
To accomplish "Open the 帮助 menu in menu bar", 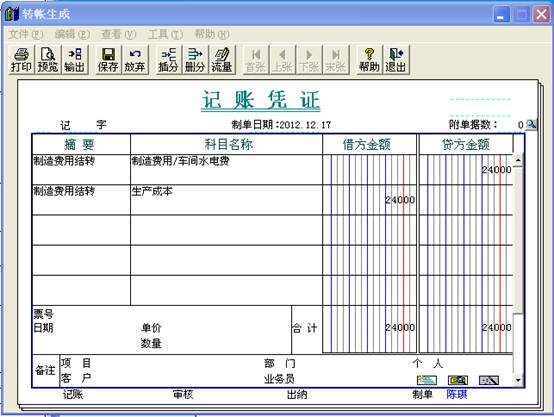I will pos(212,34).
